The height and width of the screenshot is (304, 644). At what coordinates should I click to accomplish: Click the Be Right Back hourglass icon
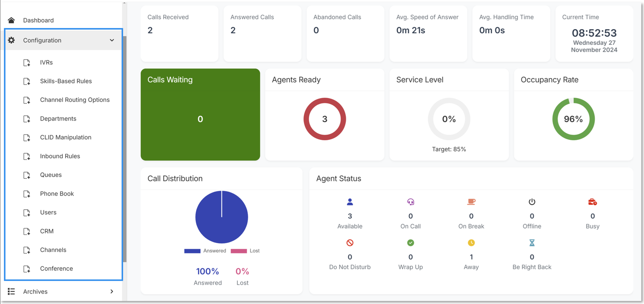532,243
